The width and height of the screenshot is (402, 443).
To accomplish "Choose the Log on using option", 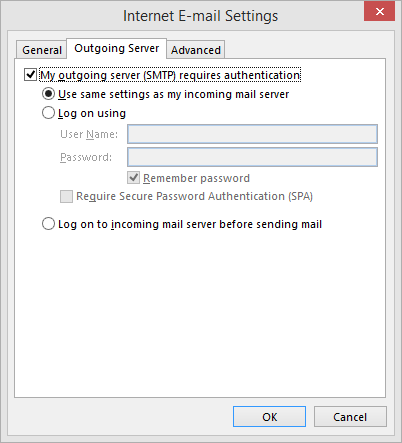I will tap(48, 113).
